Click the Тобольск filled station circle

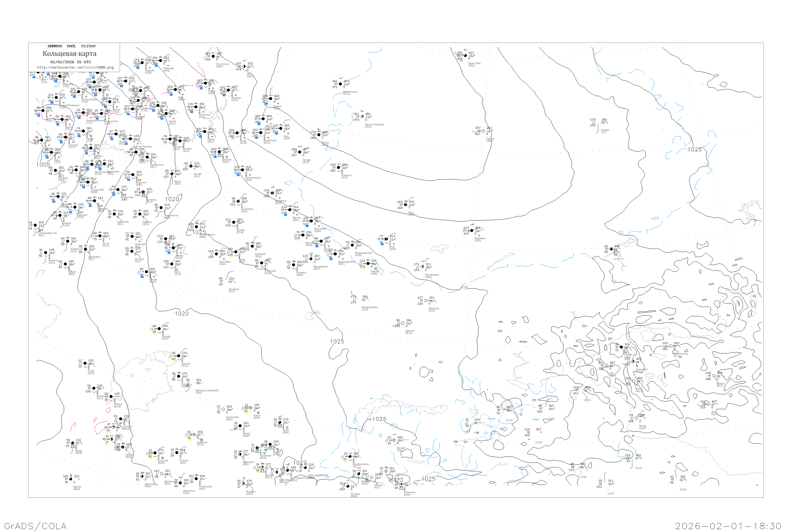tap(338, 168)
